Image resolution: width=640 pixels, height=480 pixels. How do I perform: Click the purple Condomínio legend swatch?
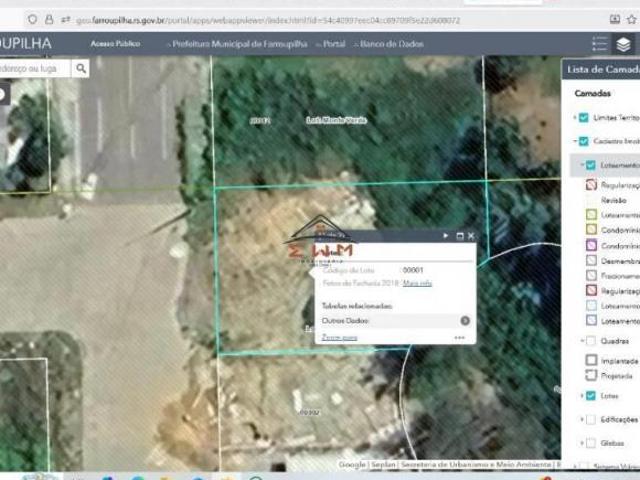click(x=591, y=245)
